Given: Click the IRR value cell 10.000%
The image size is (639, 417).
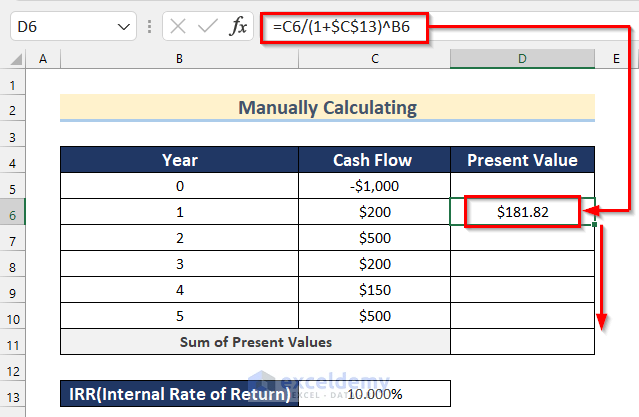Looking at the screenshot, I should (x=374, y=393).
